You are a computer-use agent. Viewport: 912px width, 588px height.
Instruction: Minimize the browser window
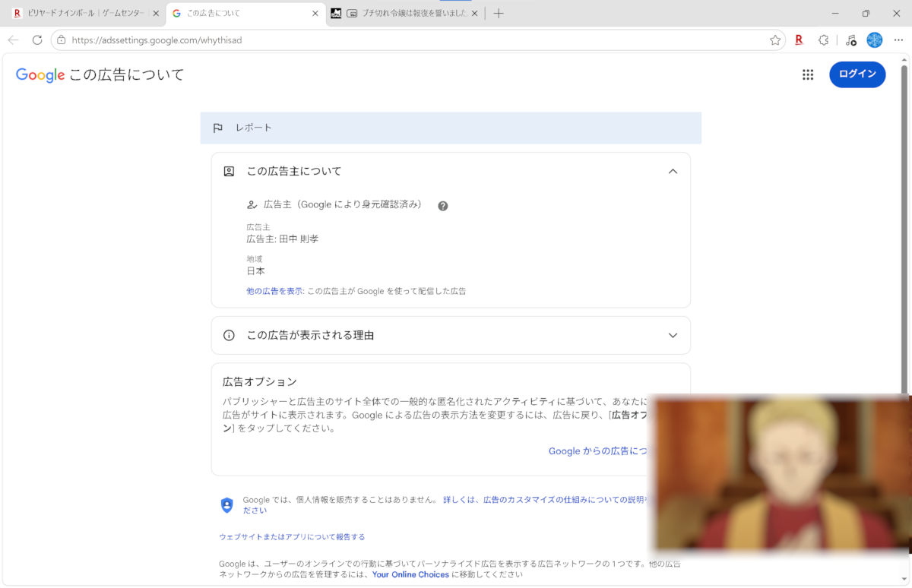(x=836, y=14)
